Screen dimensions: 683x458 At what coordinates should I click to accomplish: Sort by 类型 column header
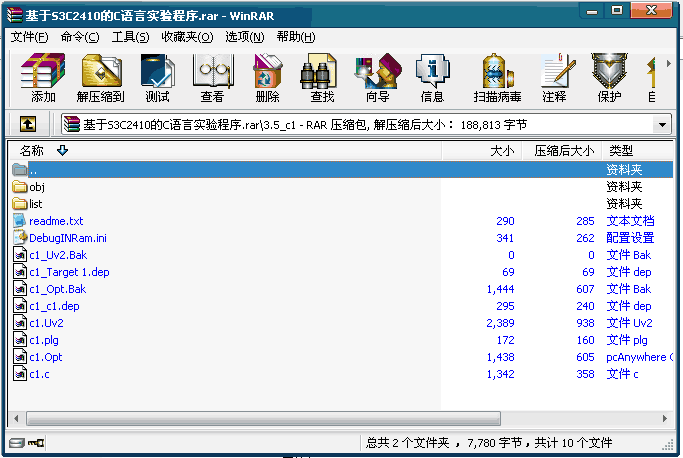(x=637, y=151)
